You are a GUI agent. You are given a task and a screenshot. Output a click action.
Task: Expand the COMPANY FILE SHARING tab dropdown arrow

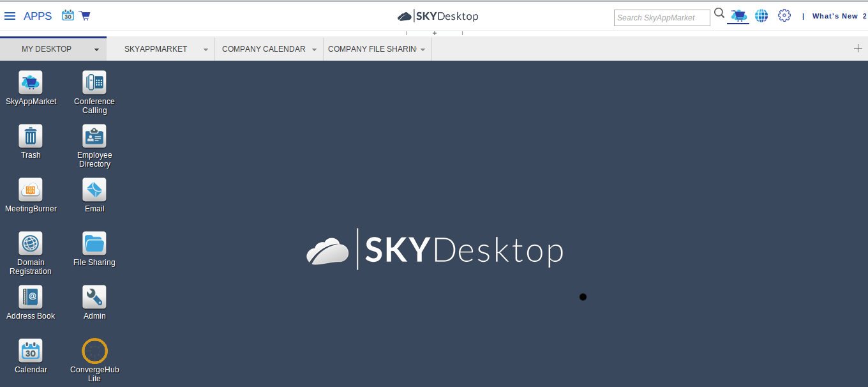423,49
